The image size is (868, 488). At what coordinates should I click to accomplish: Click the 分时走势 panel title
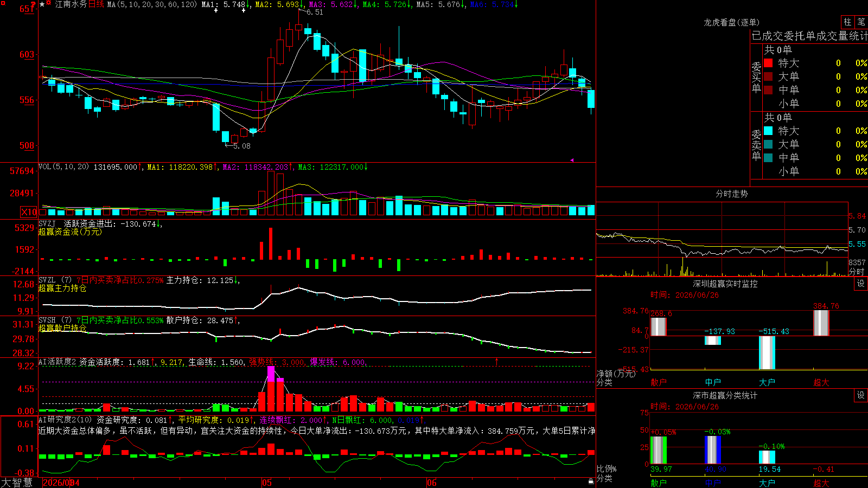[731, 194]
